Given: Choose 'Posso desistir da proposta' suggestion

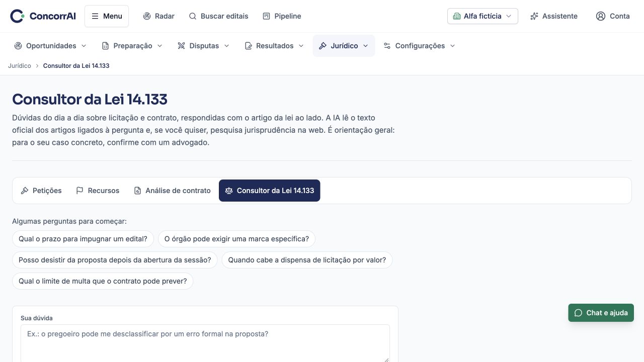Looking at the screenshot, I should pyautogui.click(x=115, y=260).
